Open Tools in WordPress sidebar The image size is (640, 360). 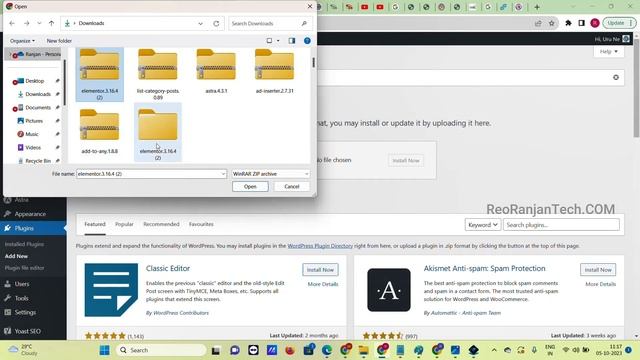pyautogui.click(x=22, y=298)
